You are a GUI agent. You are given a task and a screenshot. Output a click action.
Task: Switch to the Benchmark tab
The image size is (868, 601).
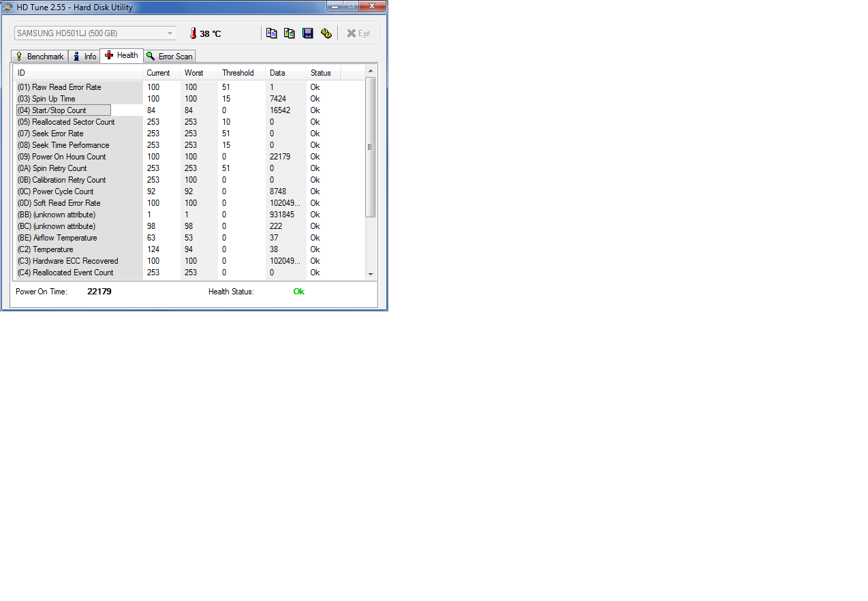(x=40, y=57)
